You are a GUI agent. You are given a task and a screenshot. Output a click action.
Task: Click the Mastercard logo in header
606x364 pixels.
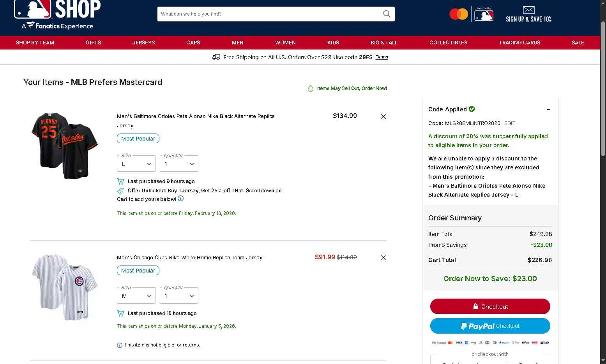(459, 14)
